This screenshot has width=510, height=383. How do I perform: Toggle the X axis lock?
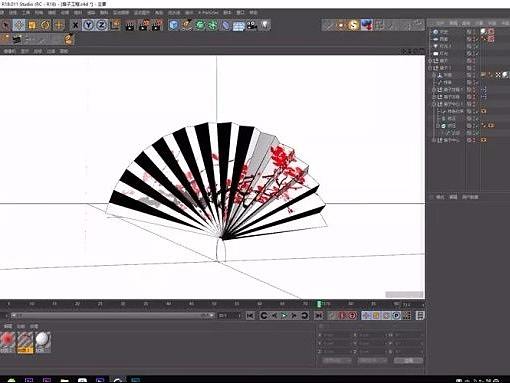coord(75,25)
